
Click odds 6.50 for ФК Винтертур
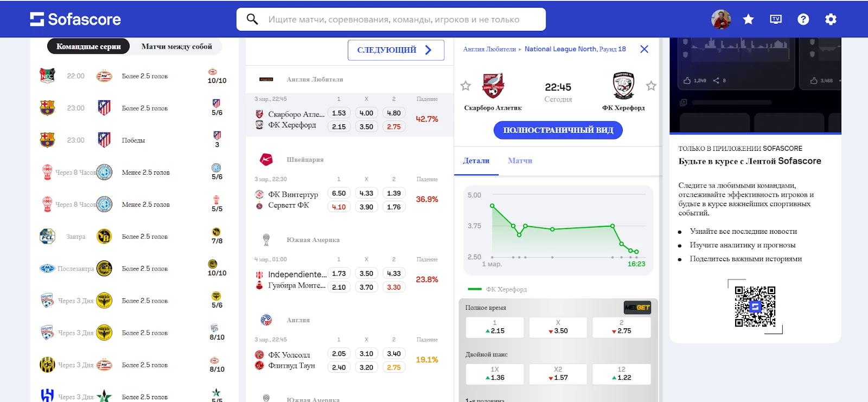point(339,194)
